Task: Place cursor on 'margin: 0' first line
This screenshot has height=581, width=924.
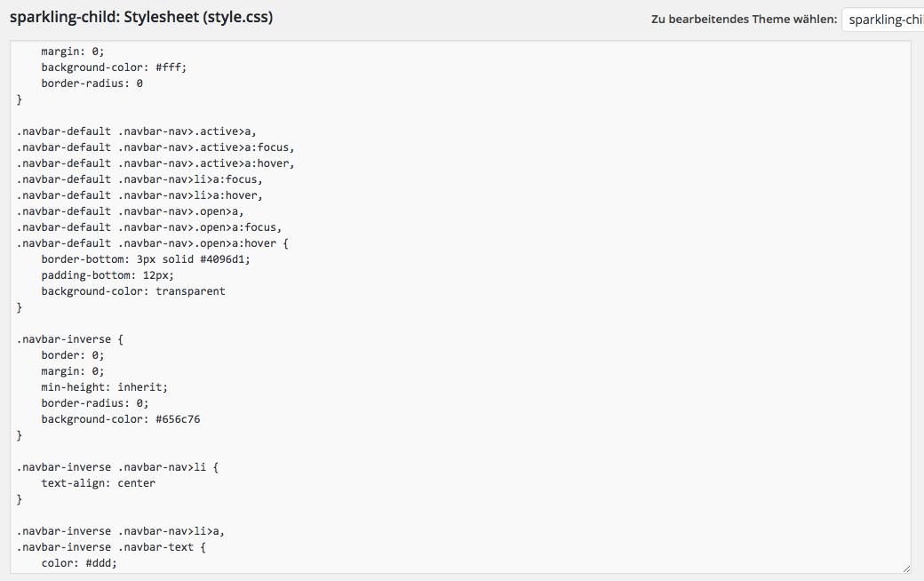Action: (72, 52)
